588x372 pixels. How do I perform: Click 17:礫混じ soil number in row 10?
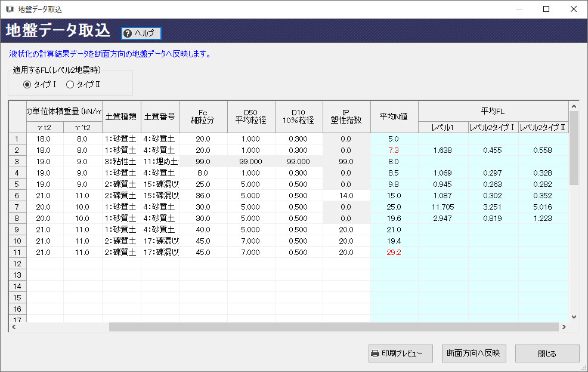pos(160,241)
